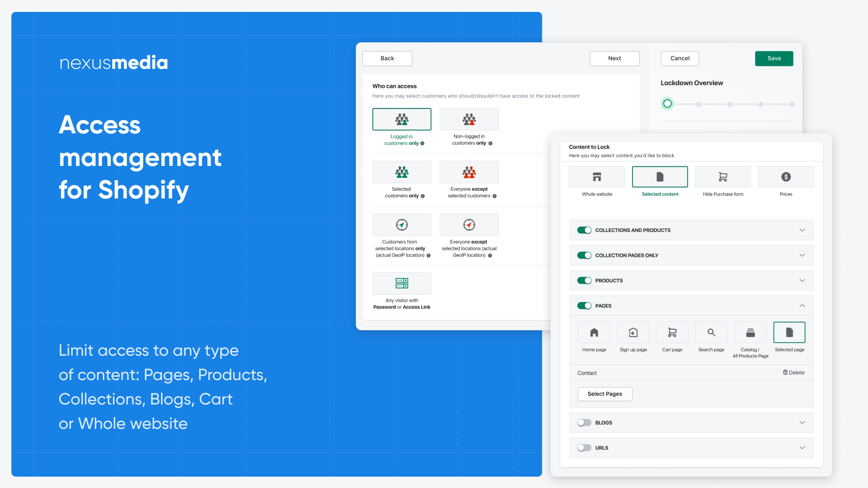The width and height of the screenshot is (868, 488).
Task: Select the Selected content document icon
Action: point(660,177)
